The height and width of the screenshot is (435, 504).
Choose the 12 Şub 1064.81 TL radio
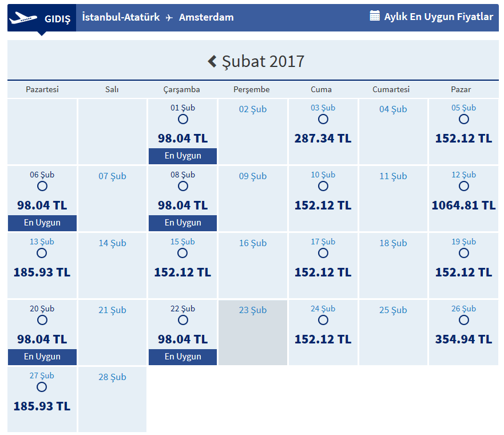click(x=464, y=186)
